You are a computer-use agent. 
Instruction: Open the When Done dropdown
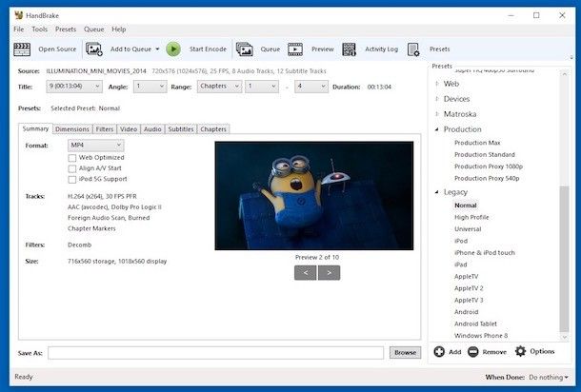coord(549,377)
